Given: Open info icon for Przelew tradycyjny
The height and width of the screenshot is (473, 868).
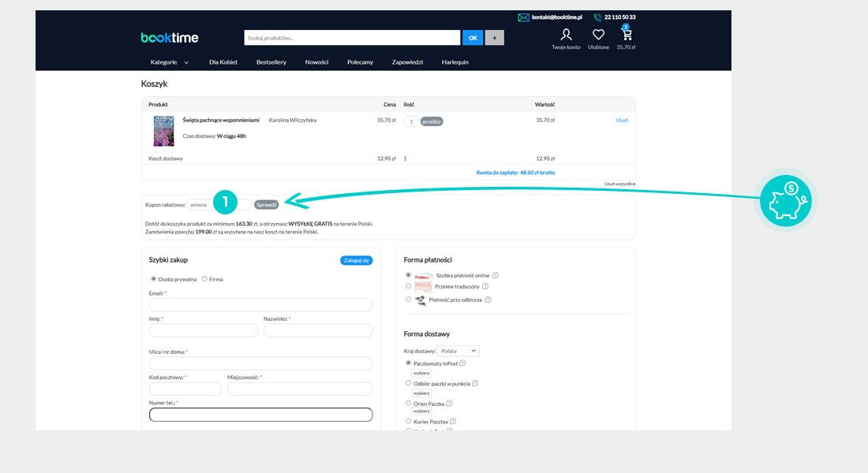Looking at the screenshot, I should (485, 287).
